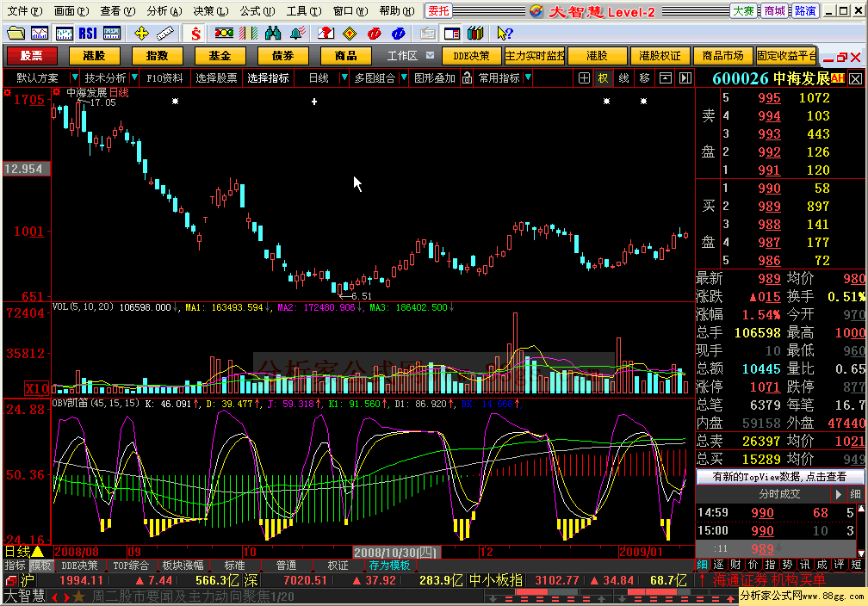Expand the 默认方案 dropdown arrow

[75, 77]
